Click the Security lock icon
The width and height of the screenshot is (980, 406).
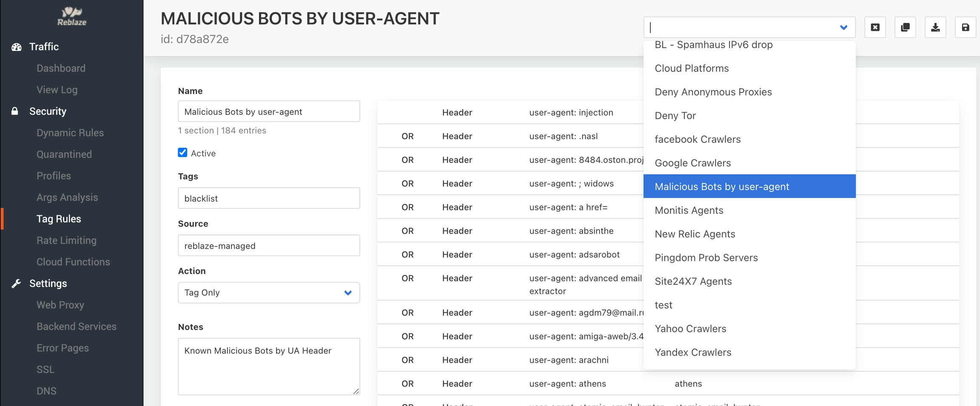coord(15,111)
